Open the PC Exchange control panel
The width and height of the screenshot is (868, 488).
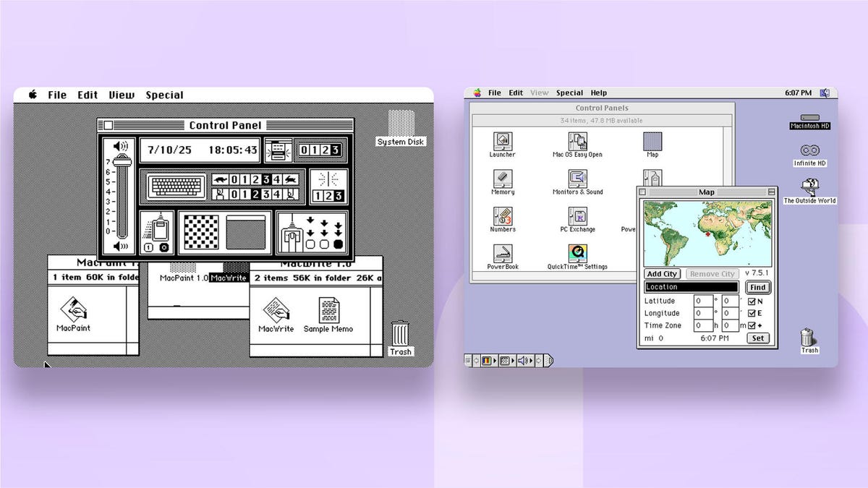(577, 216)
